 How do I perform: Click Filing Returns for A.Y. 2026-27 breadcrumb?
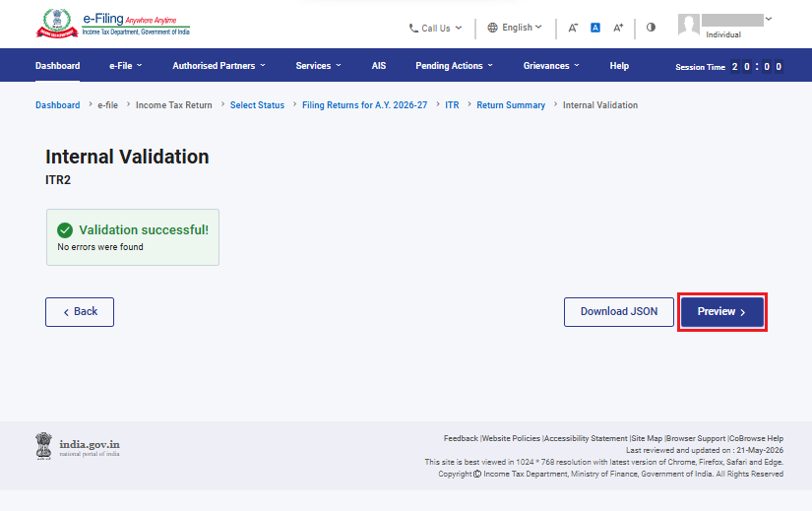coord(364,105)
